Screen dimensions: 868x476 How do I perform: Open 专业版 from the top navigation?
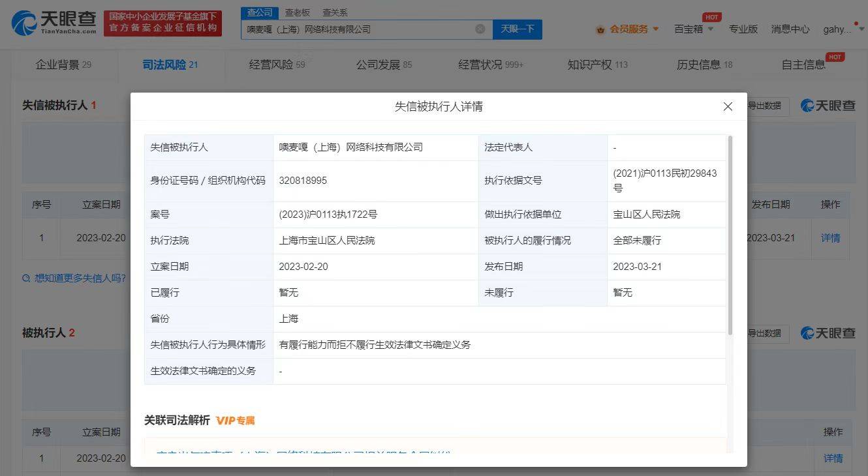(743, 29)
